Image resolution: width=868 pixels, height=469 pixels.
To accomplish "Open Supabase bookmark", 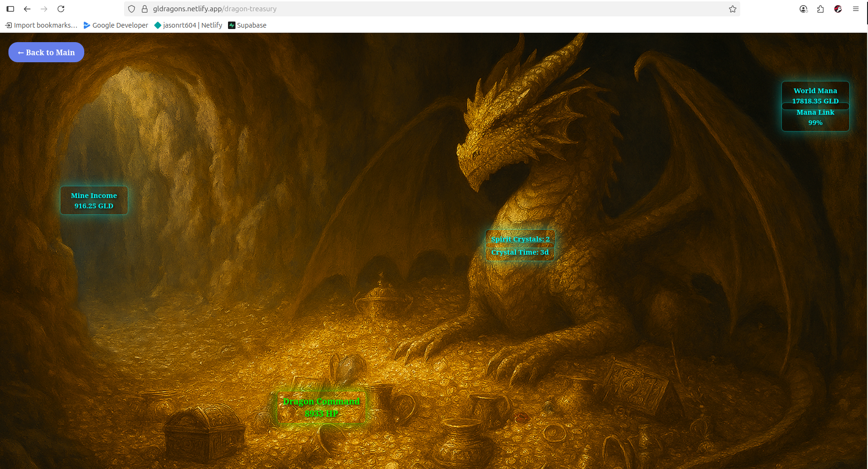I will coord(247,25).
